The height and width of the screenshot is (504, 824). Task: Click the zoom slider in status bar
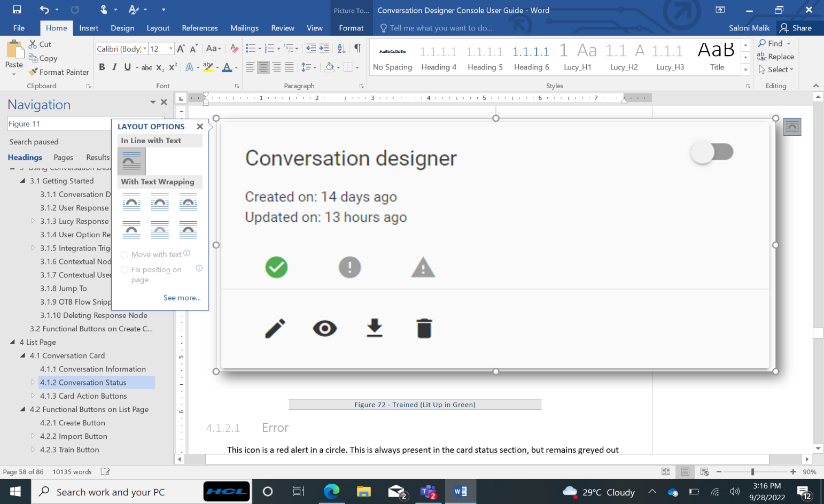click(752, 471)
